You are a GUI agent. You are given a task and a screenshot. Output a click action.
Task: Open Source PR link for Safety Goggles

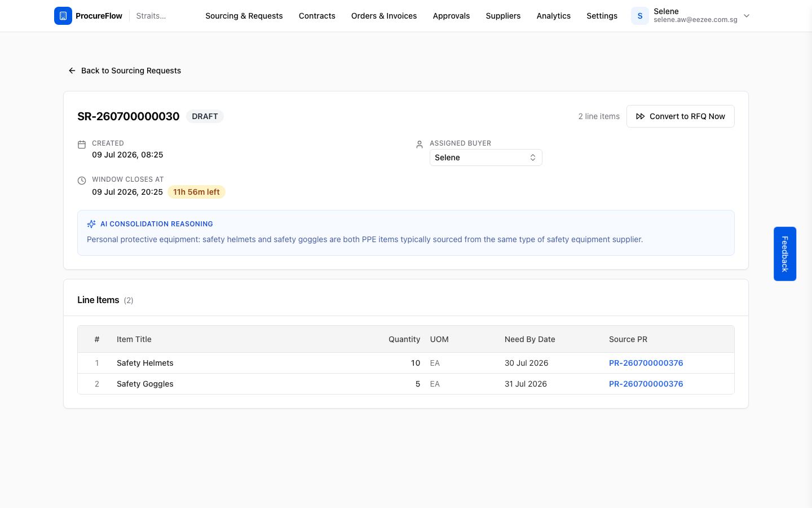point(646,384)
